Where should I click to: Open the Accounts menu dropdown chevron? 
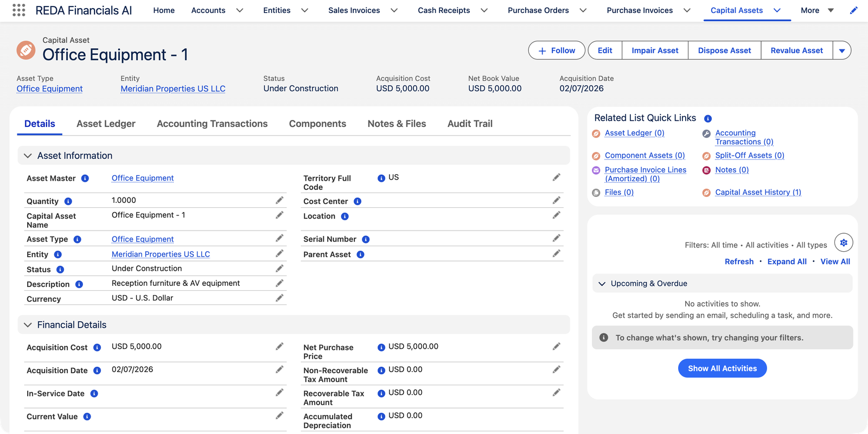[240, 10]
